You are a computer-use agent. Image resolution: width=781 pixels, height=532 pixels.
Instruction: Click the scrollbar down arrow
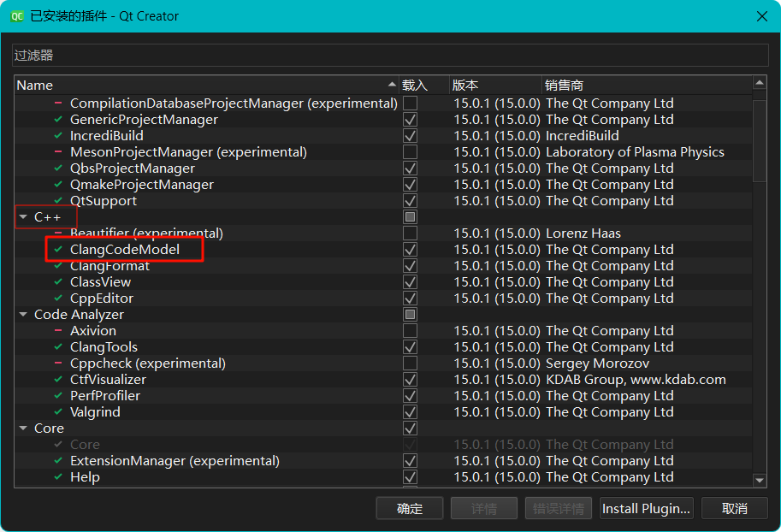pos(760,480)
